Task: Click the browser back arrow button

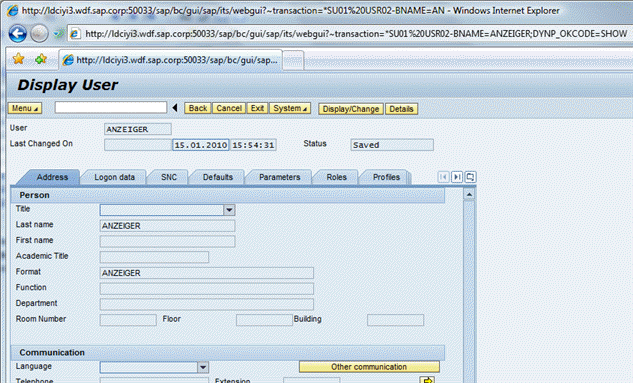Action: pos(18,33)
